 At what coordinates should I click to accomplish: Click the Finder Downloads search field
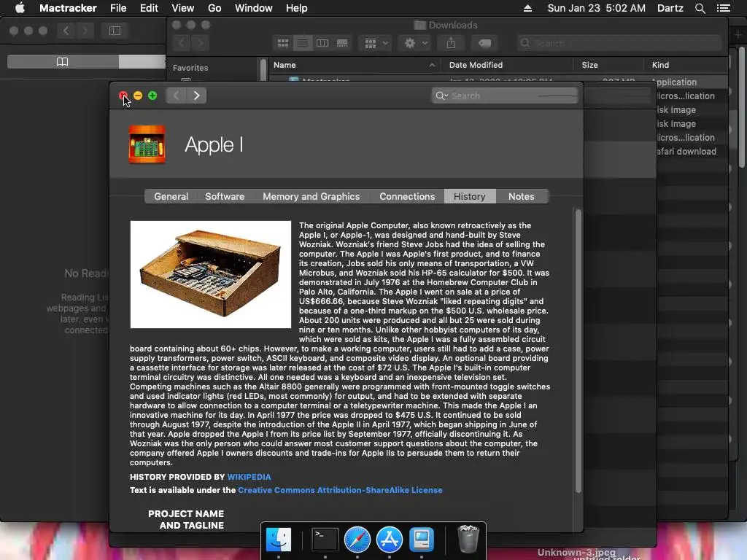pyautogui.click(x=619, y=43)
